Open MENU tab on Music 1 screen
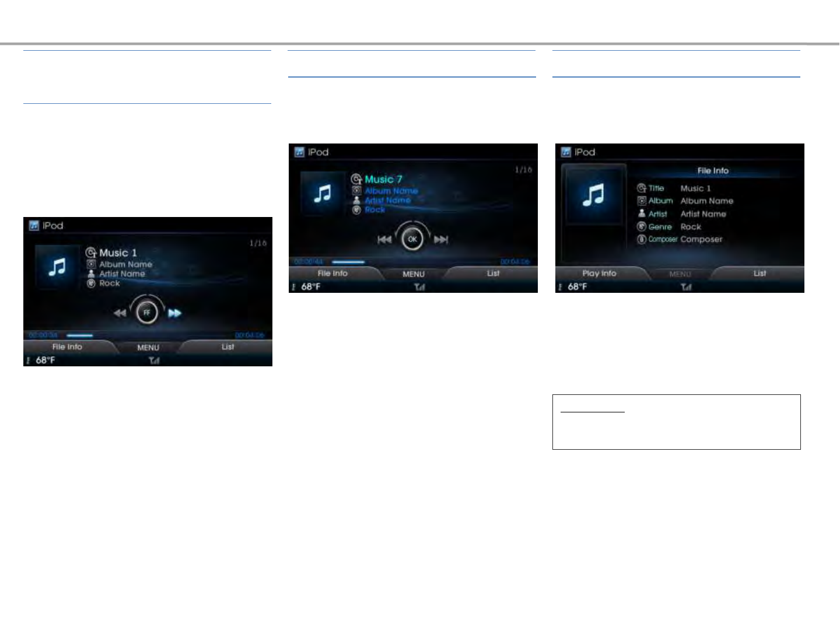 coord(148,348)
